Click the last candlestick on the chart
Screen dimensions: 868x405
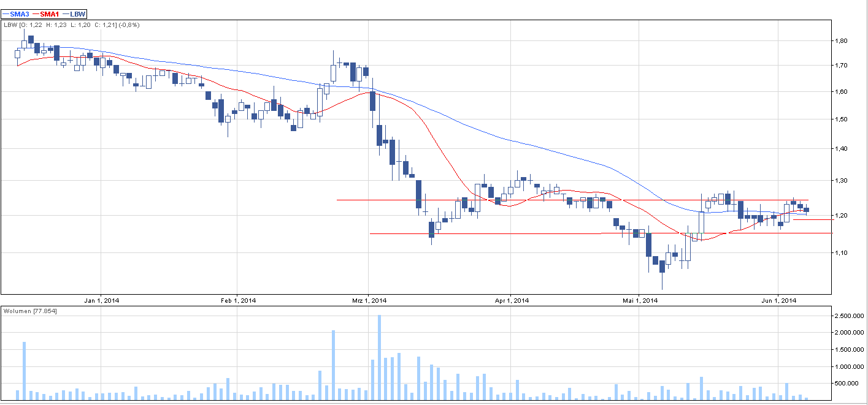pyautogui.click(x=806, y=210)
